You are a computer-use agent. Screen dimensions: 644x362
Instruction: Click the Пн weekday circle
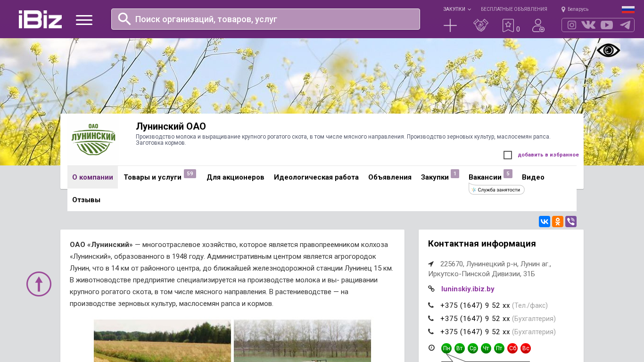point(446,348)
